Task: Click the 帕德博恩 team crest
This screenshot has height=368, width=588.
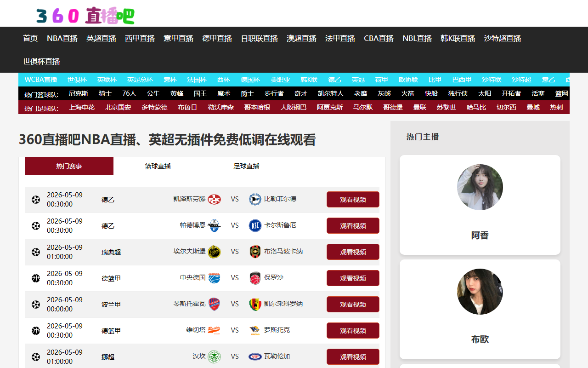Action: [214, 225]
